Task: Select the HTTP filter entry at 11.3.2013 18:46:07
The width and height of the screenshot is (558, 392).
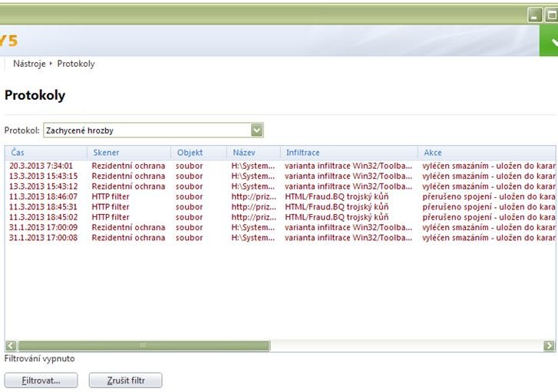Action: click(43, 196)
